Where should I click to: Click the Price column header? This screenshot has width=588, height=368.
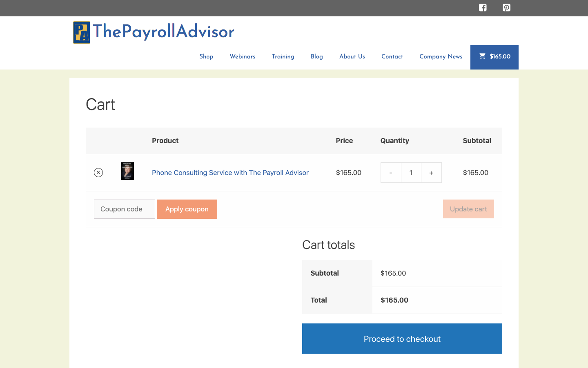coord(344,141)
